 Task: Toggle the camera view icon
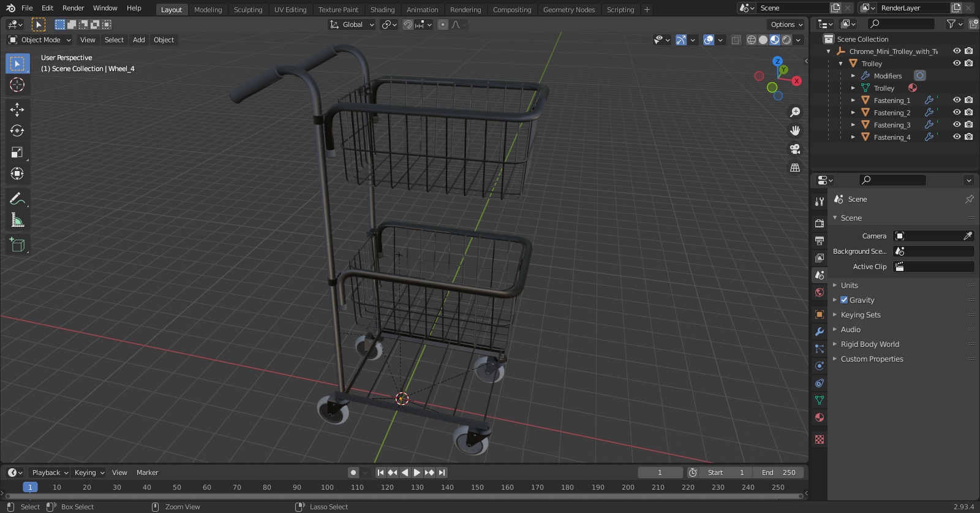795,149
